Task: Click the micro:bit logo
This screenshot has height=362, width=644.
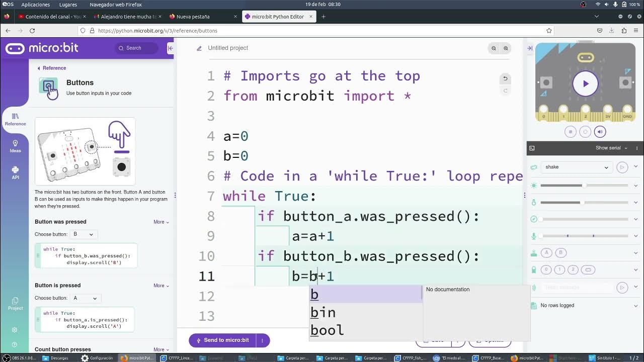Action: 42,48
